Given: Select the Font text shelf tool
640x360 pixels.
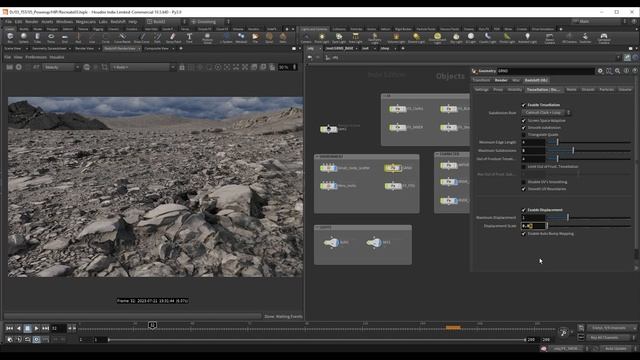Looking at the screenshot, I should pos(189,38).
